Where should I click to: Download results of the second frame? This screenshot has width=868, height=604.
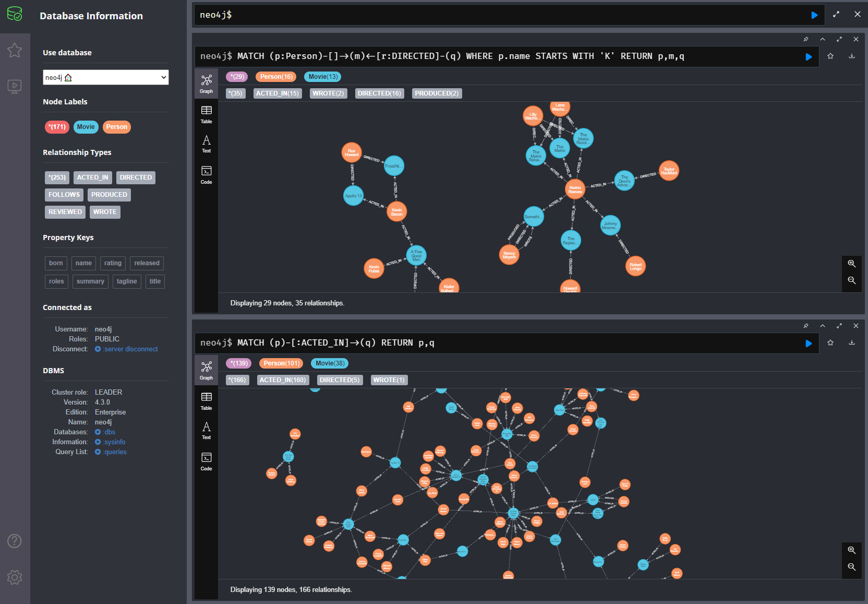(x=852, y=342)
